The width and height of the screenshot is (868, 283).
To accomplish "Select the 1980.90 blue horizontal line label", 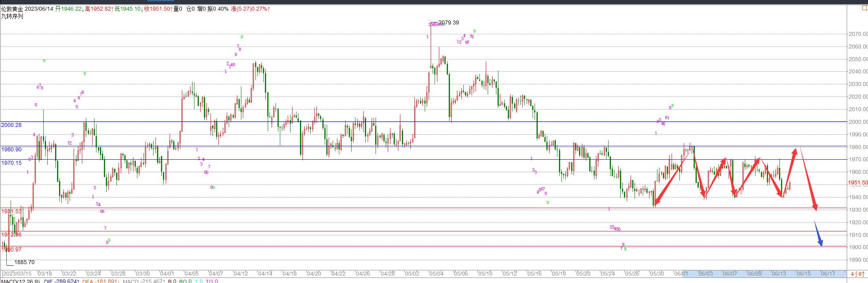I will (x=11, y=149).
